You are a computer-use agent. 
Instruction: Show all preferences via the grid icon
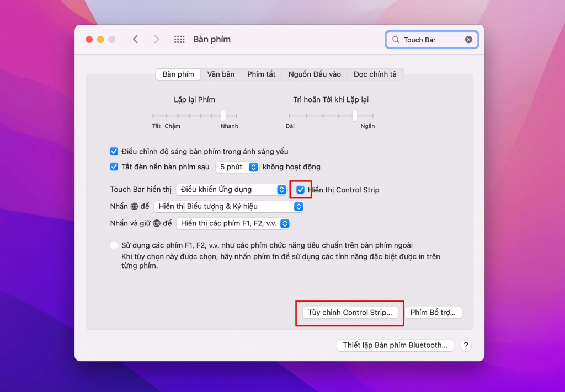pos(179,39)
